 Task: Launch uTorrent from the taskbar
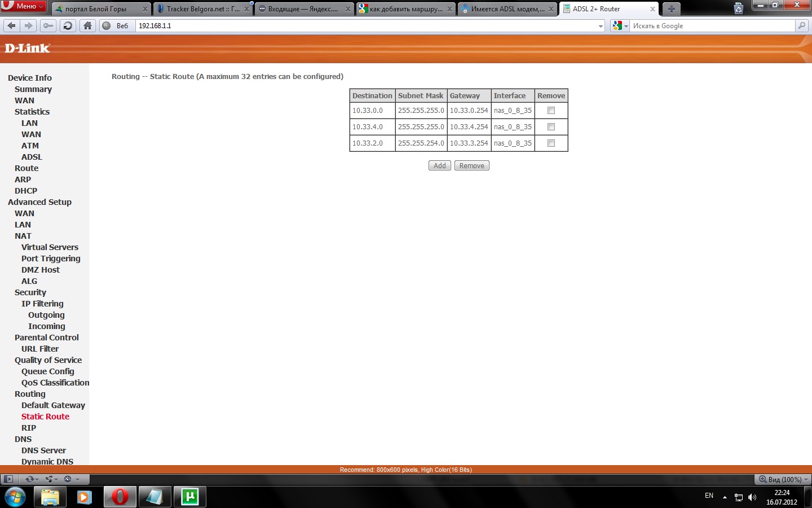tap(189, 497)
